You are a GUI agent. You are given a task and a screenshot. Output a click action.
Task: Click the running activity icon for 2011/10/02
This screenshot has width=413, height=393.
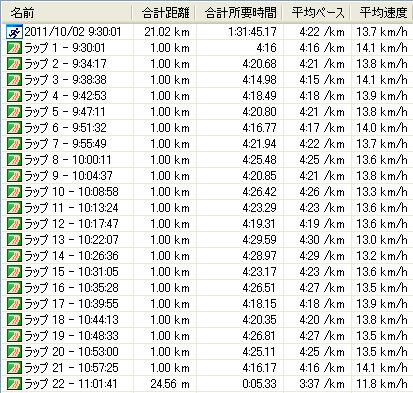[x=14, y=32]
